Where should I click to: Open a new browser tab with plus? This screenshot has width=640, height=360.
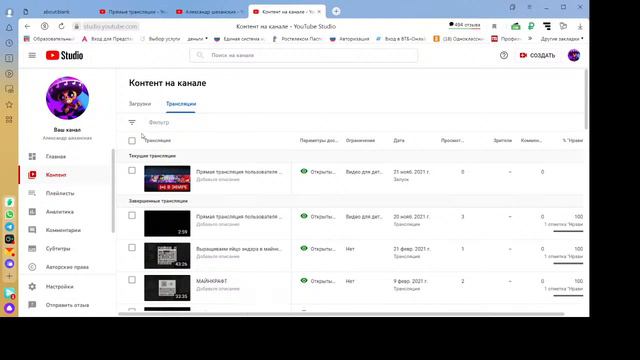click(x=336, y=11)
